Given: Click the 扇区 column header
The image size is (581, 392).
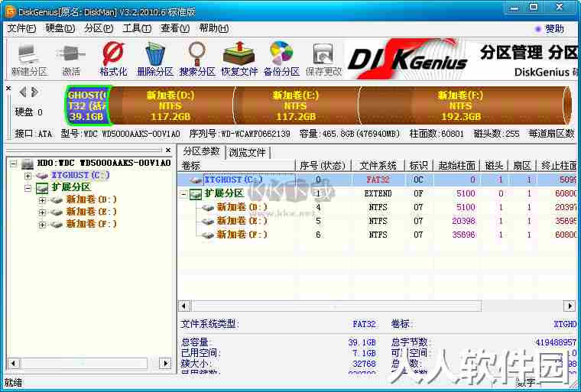Looking at the screenshot, I should click(522, 166).
